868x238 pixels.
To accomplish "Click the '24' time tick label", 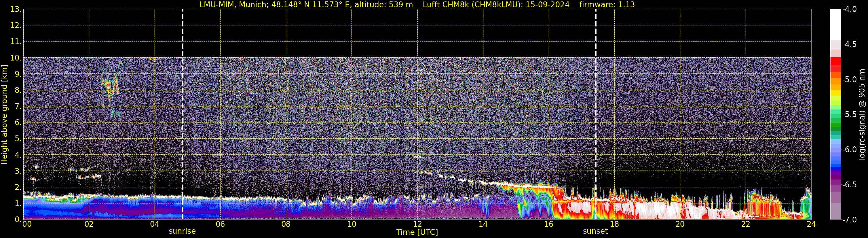I will coord(811,224).
